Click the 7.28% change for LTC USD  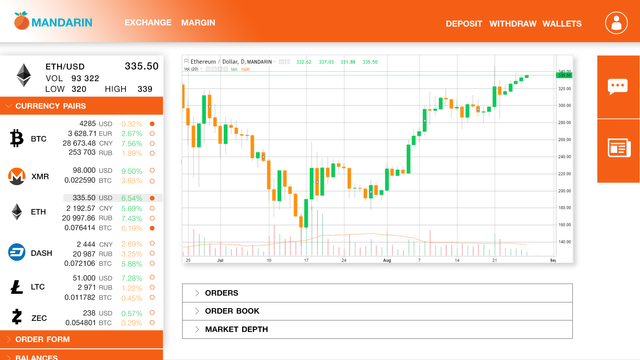tap(131, 278)
